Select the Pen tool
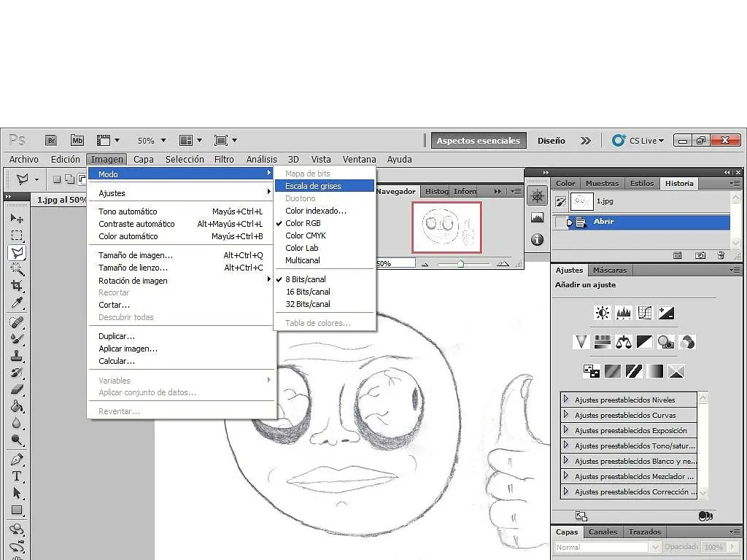This screenshot has width=747, height=560. click(17, 460)
